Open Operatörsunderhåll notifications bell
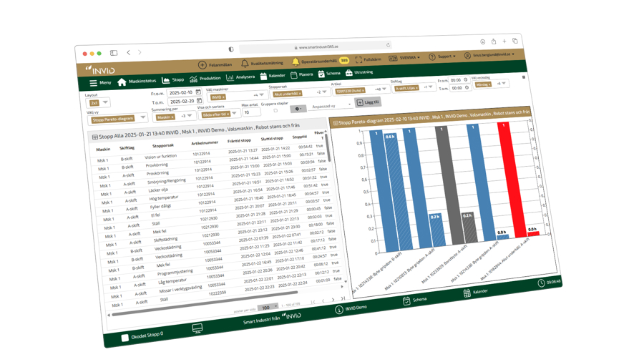The image size is (644, 362). pos(295,62)
